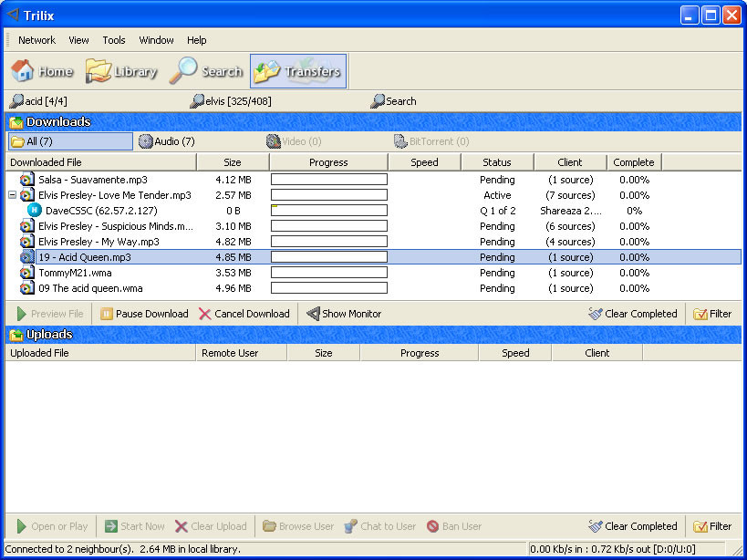Switch to the acid [4/4] search tab

[x=38, y=101]
